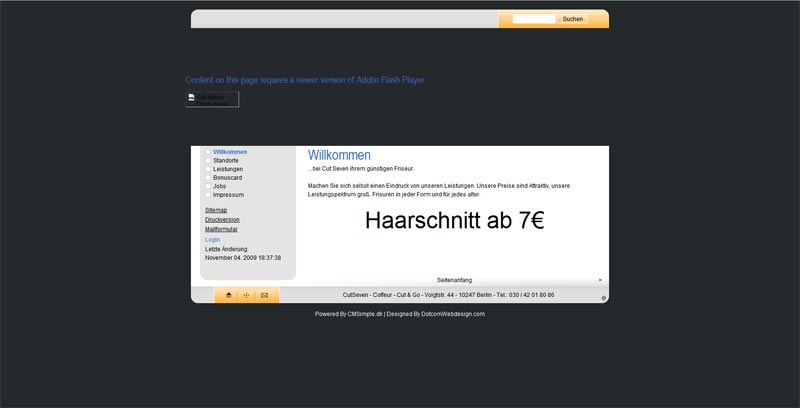Click the home icon in footer bar
The width and height of the screenshot is (800, 408).
click(x=229, y=295)
